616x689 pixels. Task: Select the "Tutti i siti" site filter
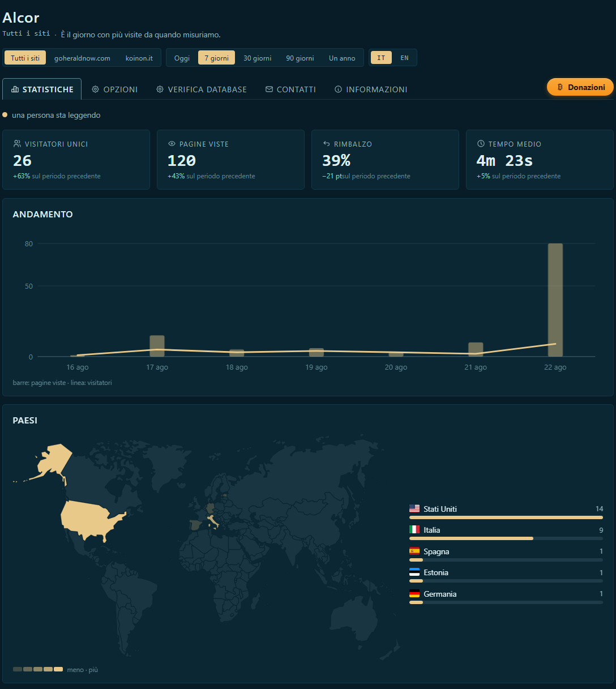pos(25,58)
